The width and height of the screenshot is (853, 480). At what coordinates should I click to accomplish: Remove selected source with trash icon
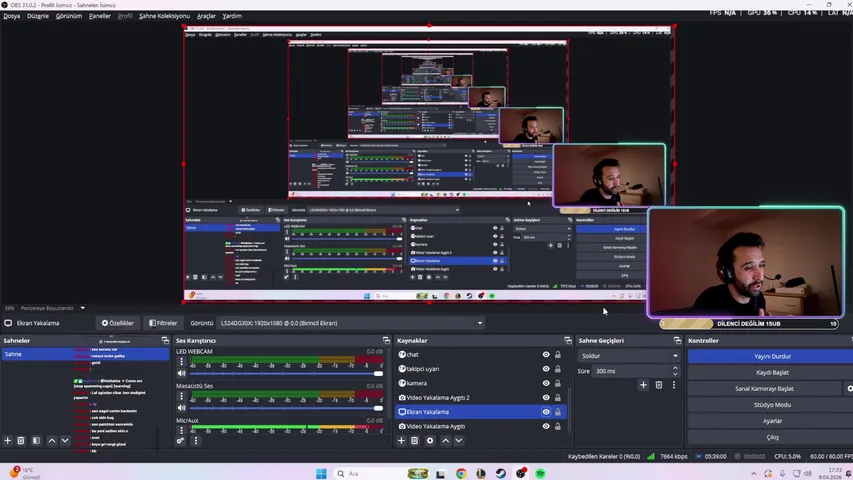[415, 440]
